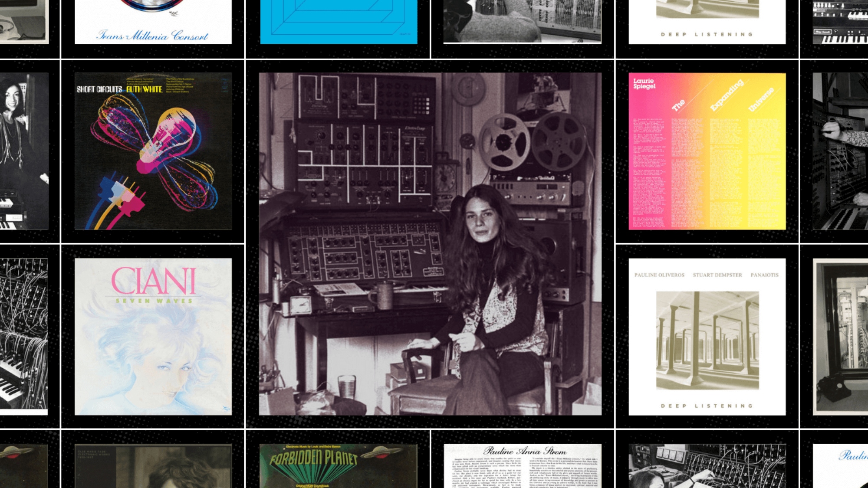Viewport: 868px width, 488px height.
Task: Select the Ciani Seven Waves album cover
Action: tap(153, 337)
